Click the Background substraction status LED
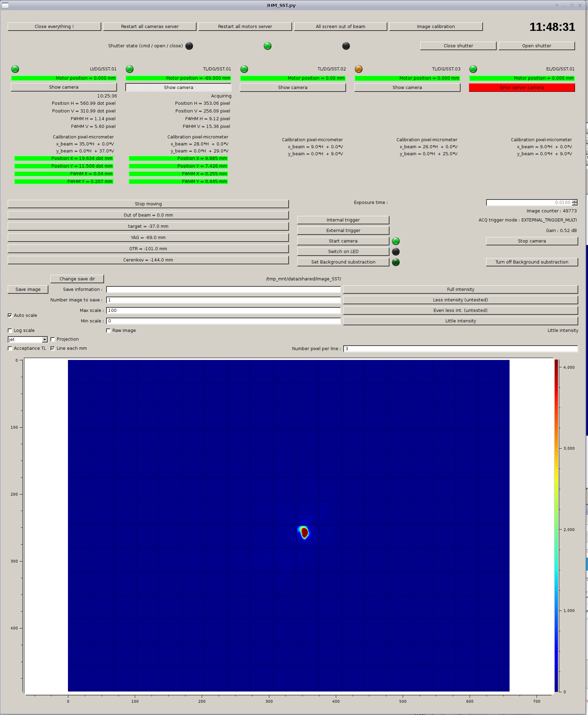 (x=396, y=262)
